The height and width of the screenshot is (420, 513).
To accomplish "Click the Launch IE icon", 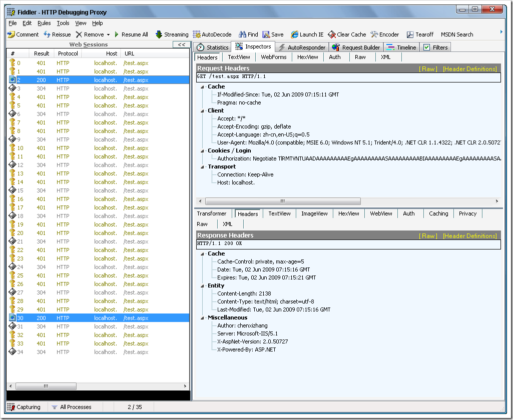I will [x=294, y=34].
